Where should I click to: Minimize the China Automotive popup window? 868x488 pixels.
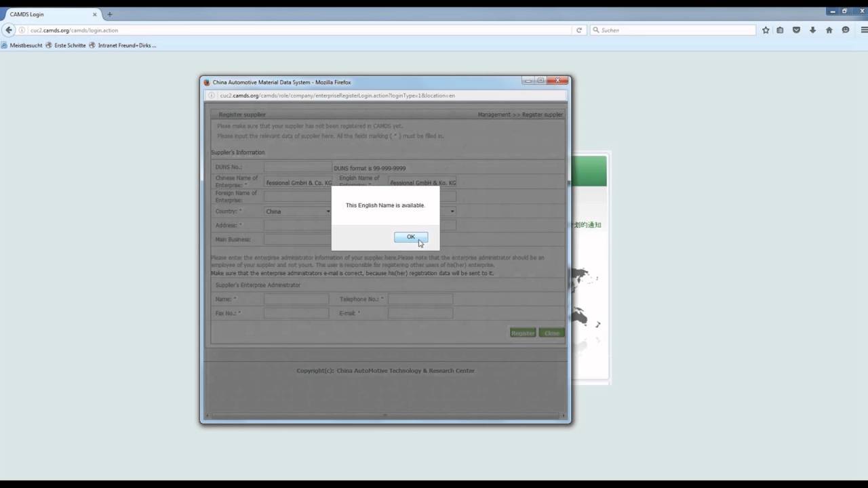(x=528, y=80)
